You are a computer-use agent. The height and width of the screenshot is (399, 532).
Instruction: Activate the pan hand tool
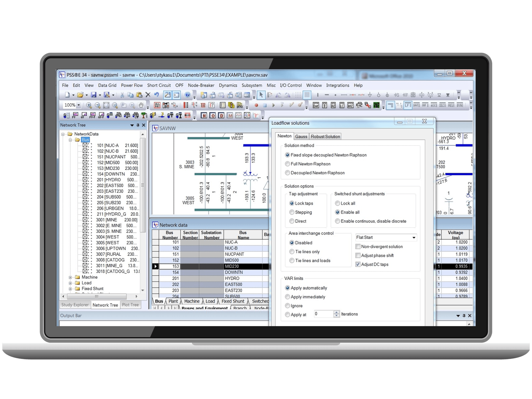141,105
